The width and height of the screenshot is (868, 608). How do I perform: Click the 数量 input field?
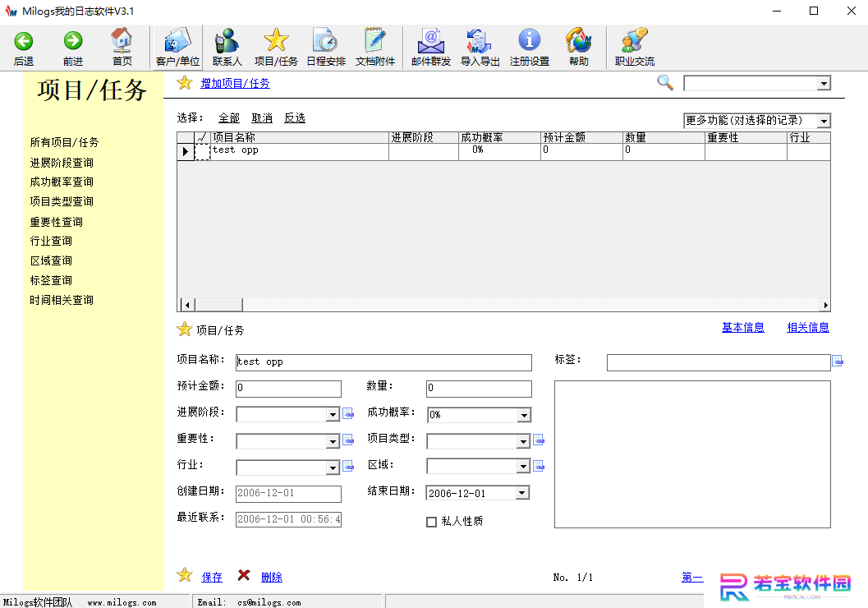click(x=479, y=388)
